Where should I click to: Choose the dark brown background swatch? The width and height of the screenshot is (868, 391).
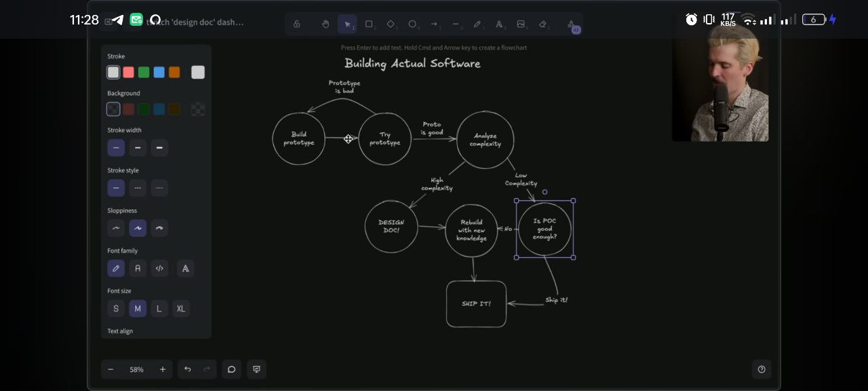click(x=174, y=109)
